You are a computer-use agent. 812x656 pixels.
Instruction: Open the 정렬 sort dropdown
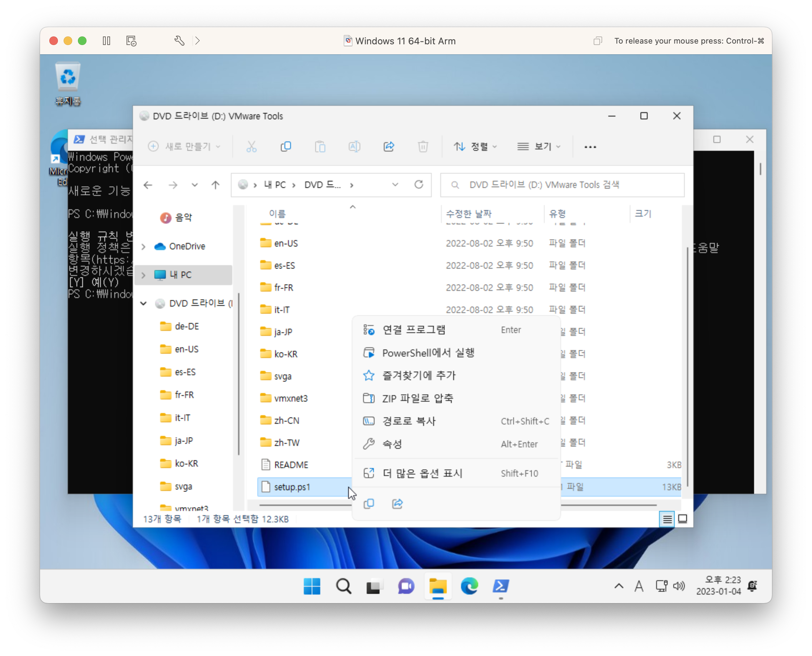(475, 146)
